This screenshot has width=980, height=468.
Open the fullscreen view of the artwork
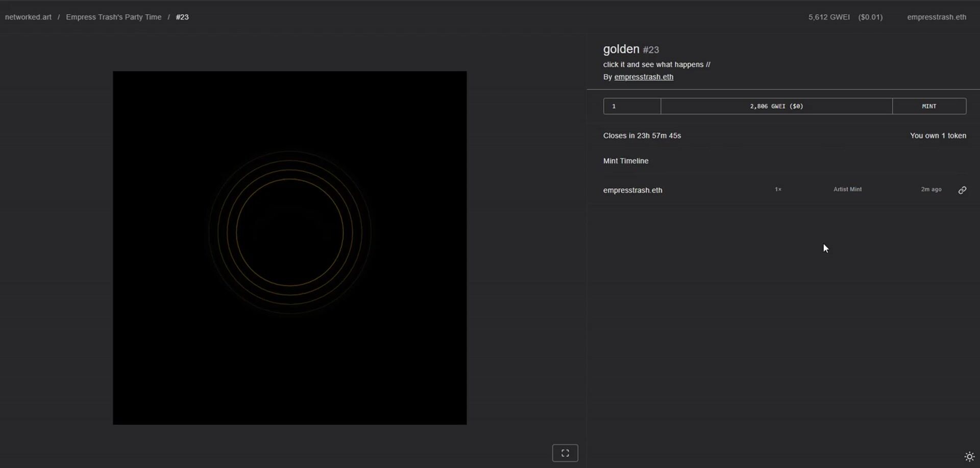coord(565,453)
